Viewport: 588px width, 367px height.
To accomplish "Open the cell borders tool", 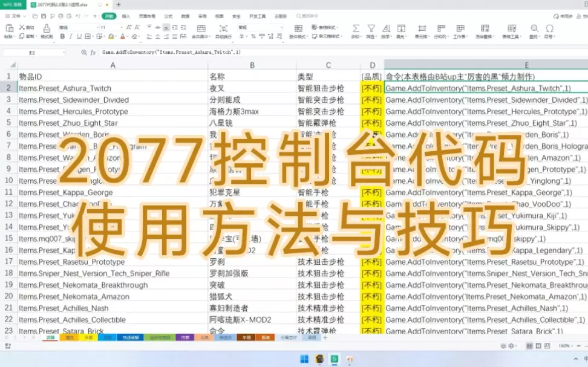I will [88, 36].
